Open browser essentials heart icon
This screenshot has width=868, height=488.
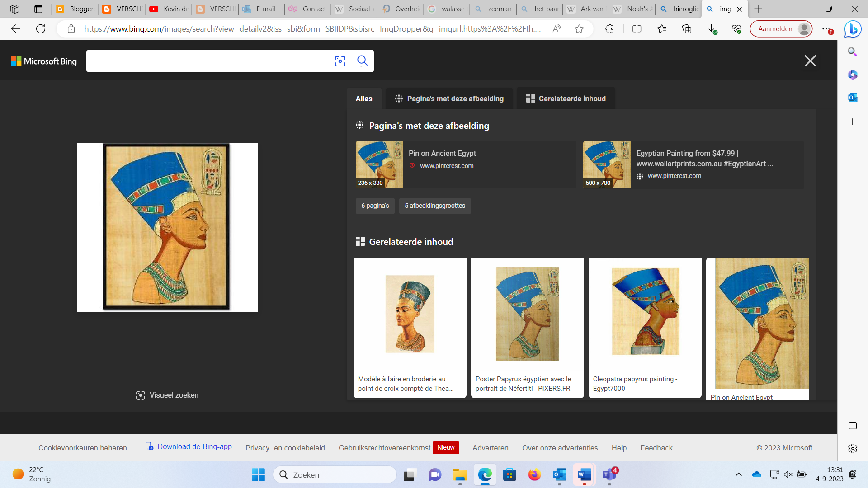tap(736, 29)
